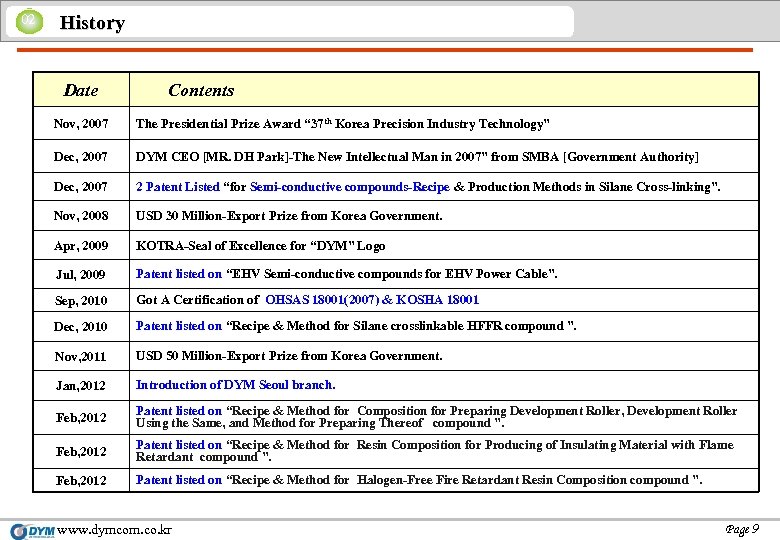
Task: Click the Page 9 indicator
Action: 742,529
